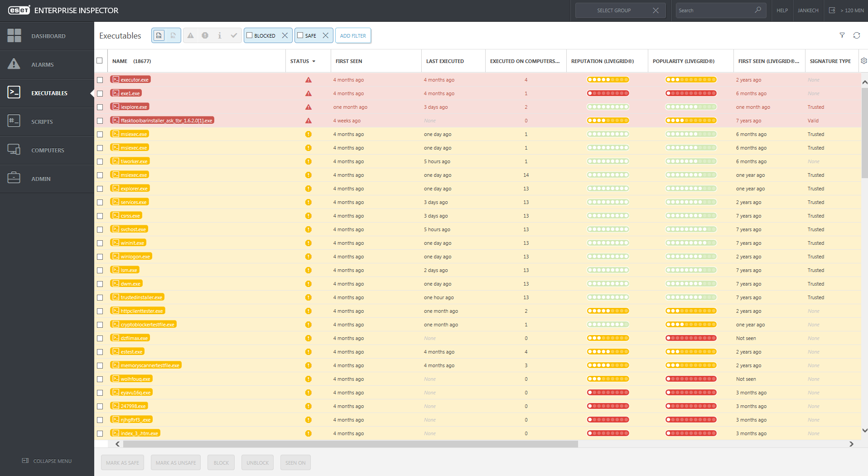The width and height of the screenshot is (868, 476).
Task: Click the refresh icon above the table
Action: (856, 35)
